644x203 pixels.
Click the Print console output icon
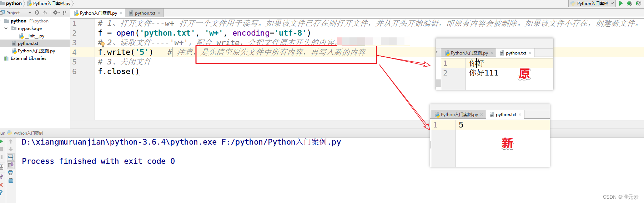point(11,173)
